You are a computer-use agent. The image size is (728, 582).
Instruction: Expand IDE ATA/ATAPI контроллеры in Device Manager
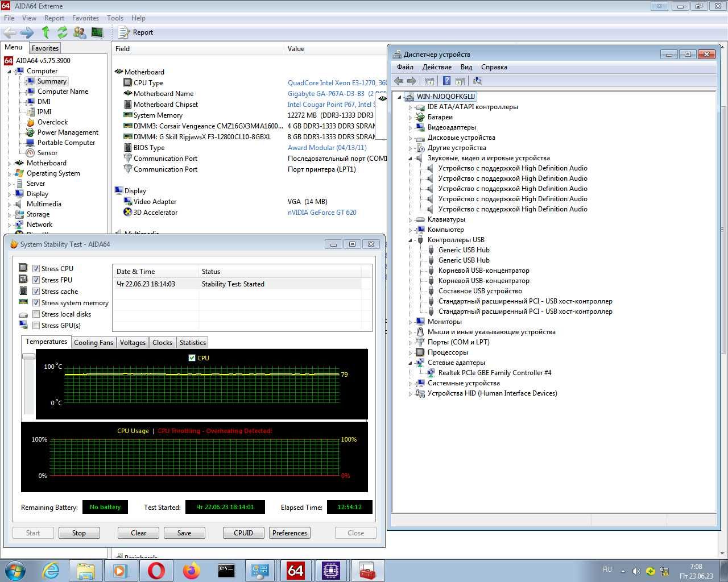click(410, 107)
